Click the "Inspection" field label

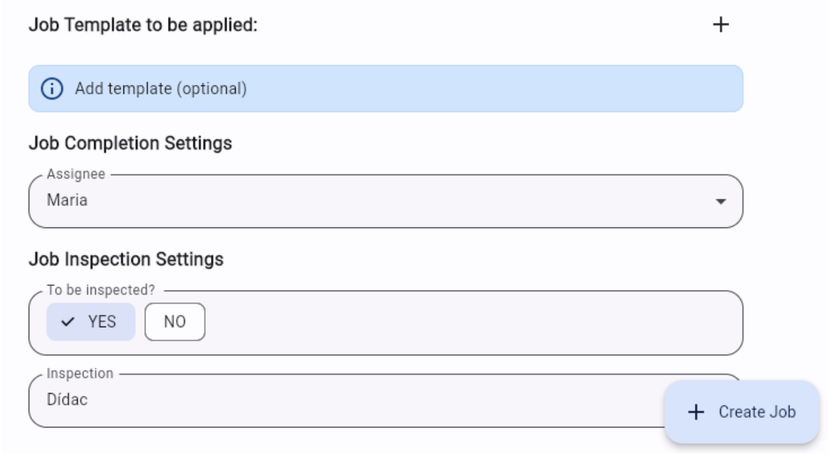(80, 374)
